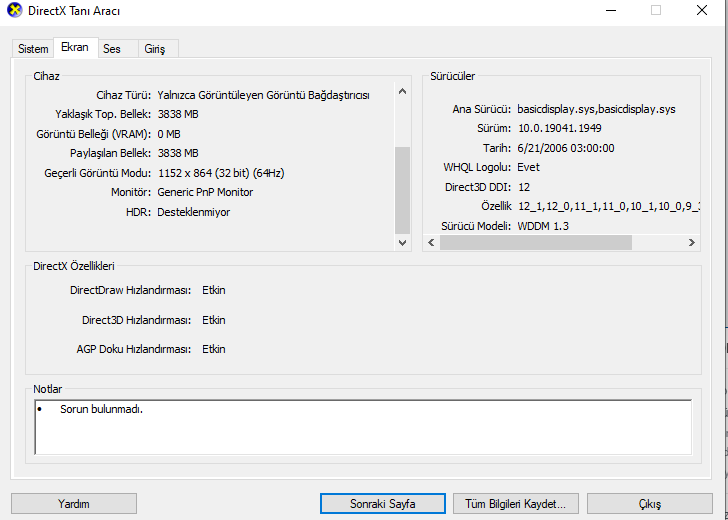Switch to the Sistem tab
This screenshot has width=728, height=520.
tap(33, 49)
